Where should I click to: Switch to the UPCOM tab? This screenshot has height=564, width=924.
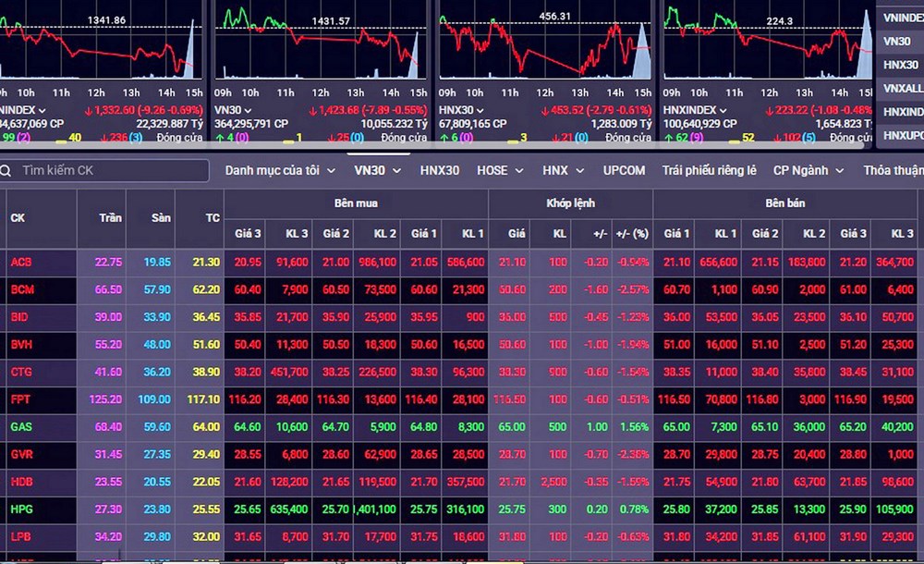624,170
